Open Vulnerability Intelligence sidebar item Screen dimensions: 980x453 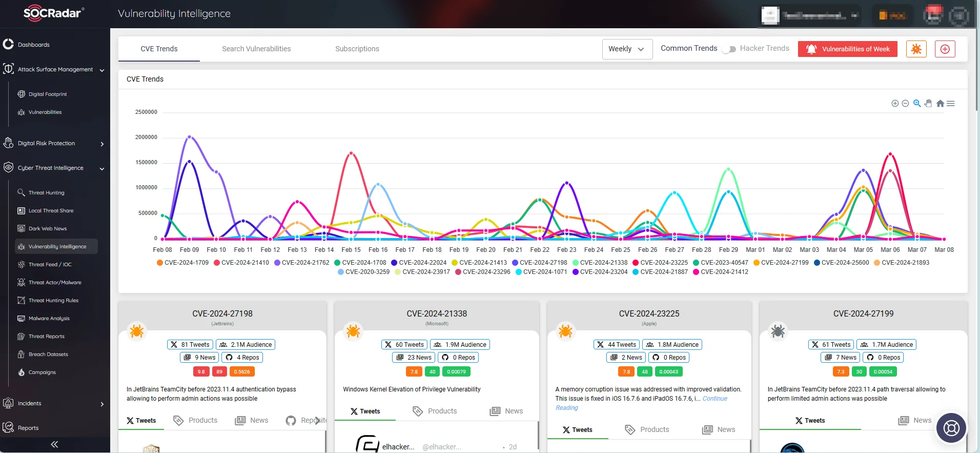[x=56, y=247]
